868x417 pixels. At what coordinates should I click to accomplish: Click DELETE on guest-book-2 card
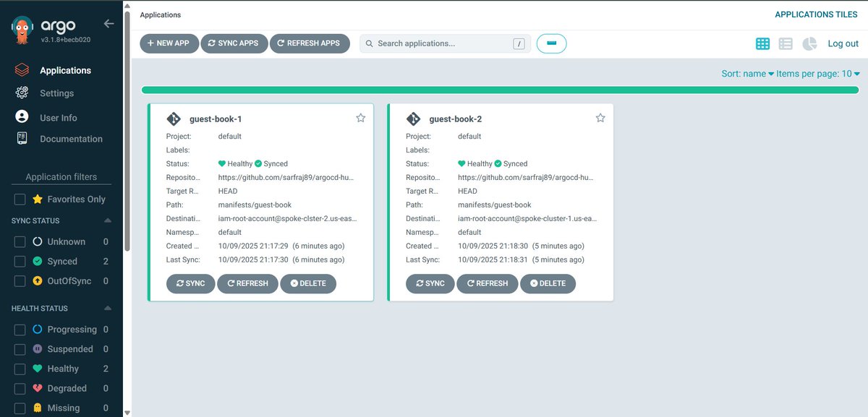pos(548,283)
